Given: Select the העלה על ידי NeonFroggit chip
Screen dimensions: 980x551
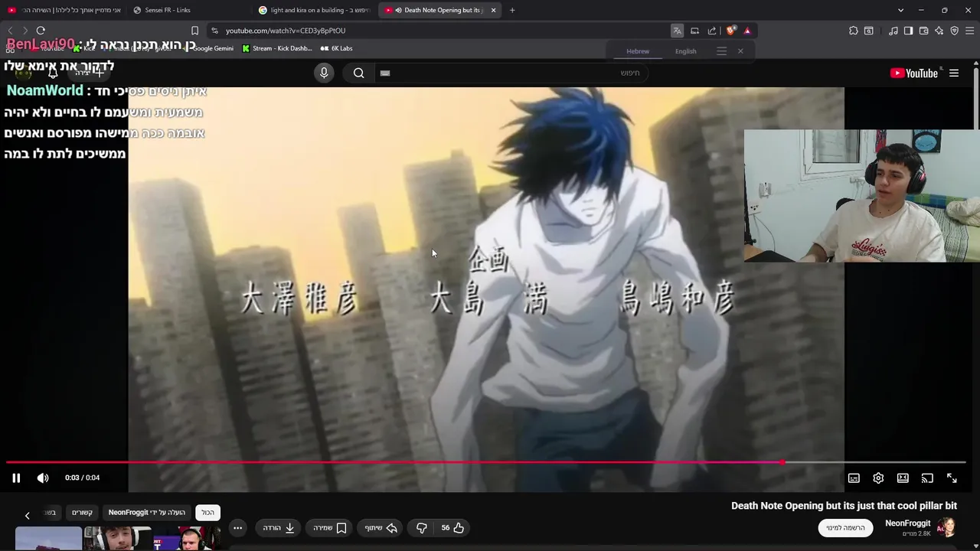Looking at the screenshot, I should [147, 513].
